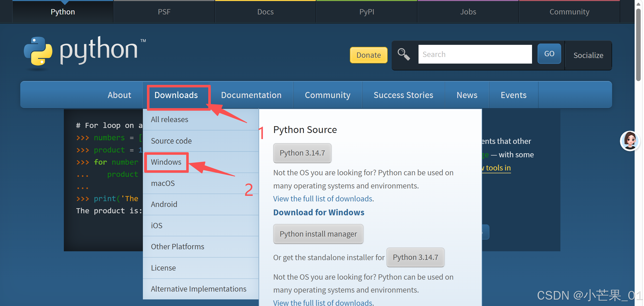This screenshot has height=306, width=644.
Task: Select Alternative Implementations in Downloads menu
Action: click(x=201, y=289)
